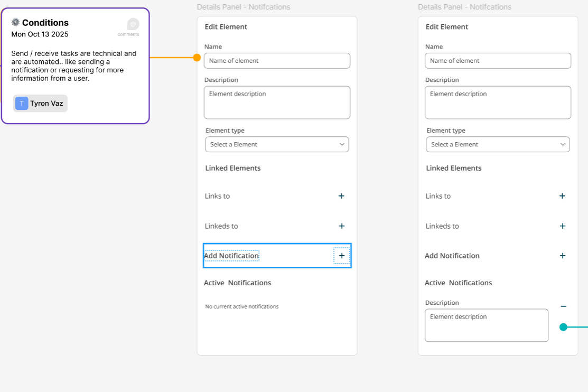
Task: Click the comments bubble icon on Conditions card
Action: (133, 24)
